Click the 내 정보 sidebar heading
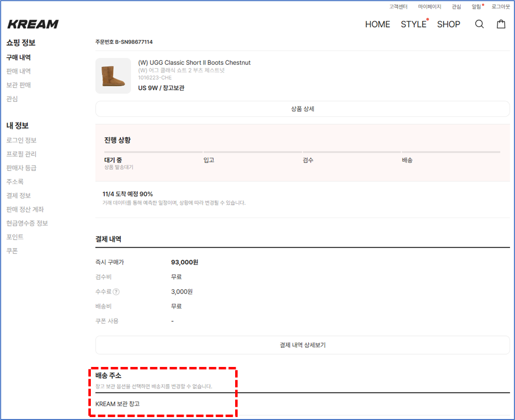 17,126
